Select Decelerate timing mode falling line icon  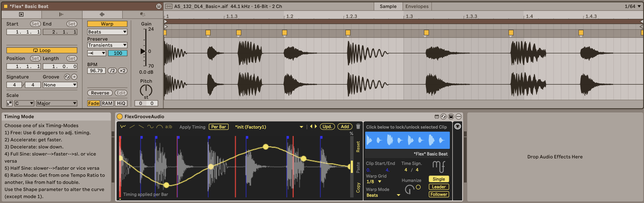(x=141, y=127)
